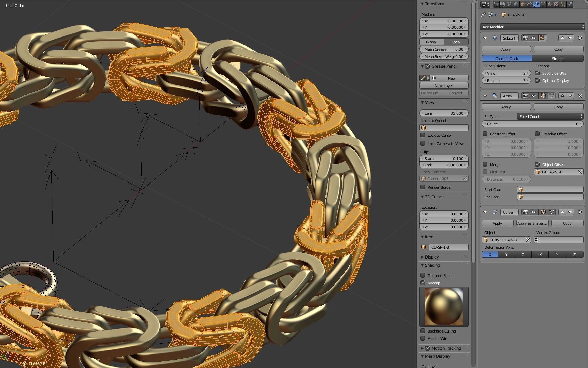The image size is (588, 368).
Task: Enable Lock Camera to View
Action: click(423, 143)
